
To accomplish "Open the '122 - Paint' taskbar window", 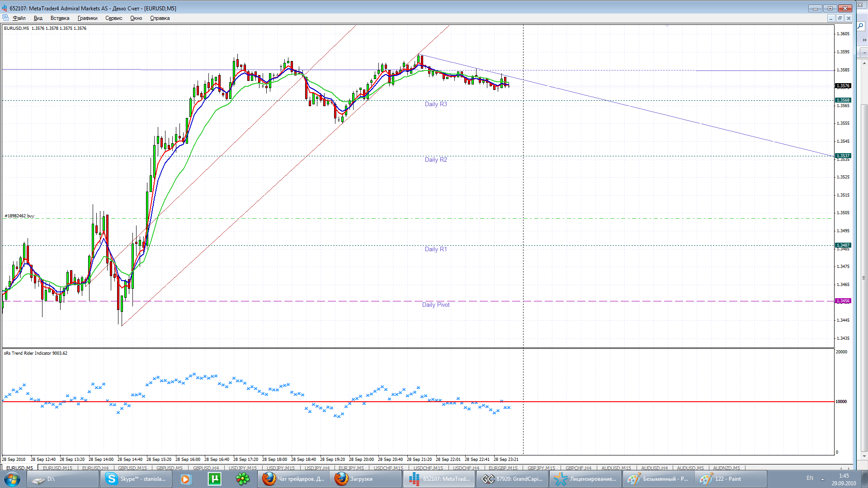I will tap(729, 479).
